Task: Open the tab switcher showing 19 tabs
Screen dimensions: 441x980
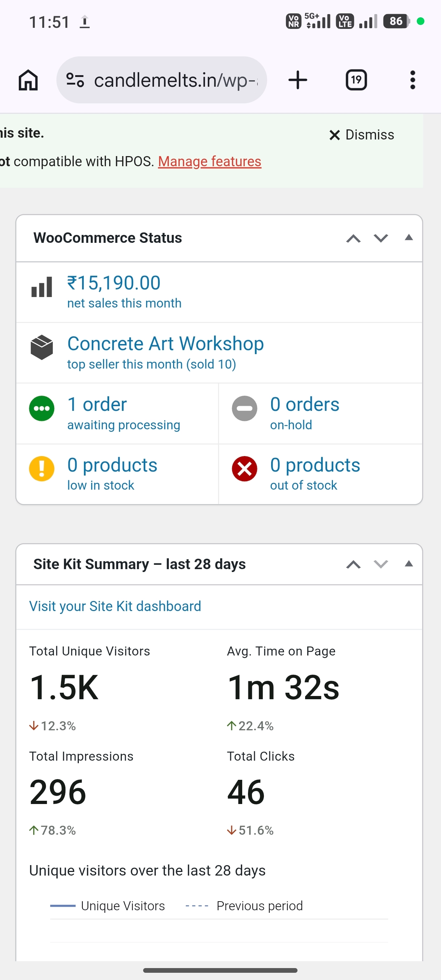Action: [x=356, y=80]
